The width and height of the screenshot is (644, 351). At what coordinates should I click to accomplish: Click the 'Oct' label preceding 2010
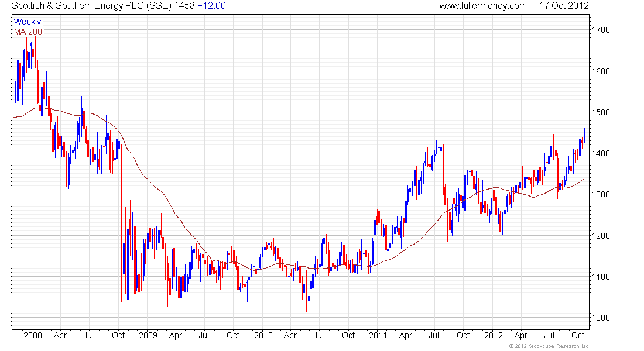233,335
